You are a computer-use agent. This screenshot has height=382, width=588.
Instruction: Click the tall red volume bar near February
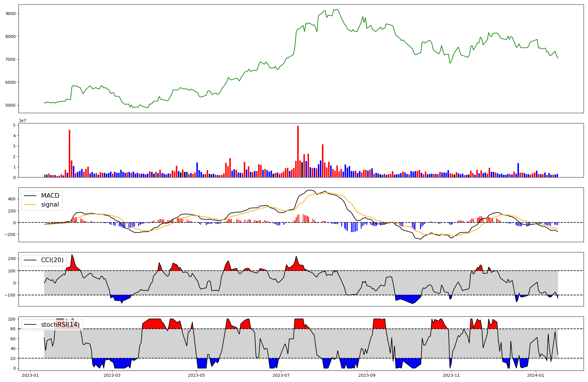pos(69,153)
